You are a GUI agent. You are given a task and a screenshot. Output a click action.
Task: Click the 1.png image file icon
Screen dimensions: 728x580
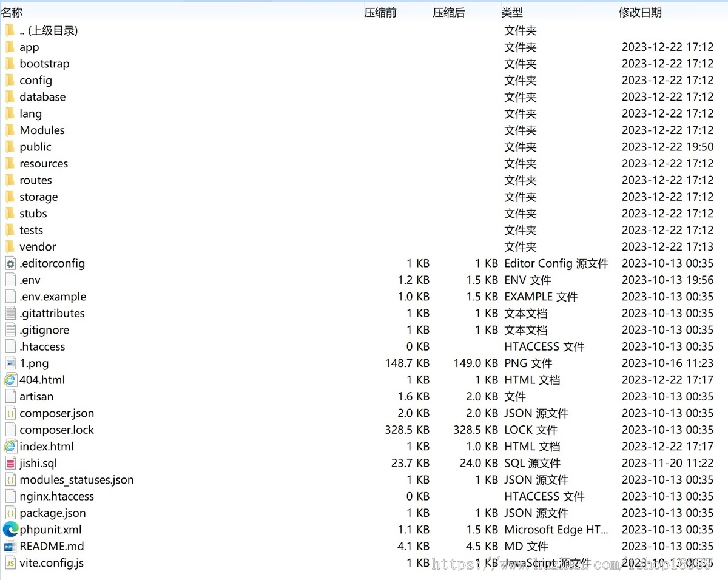[x=10, y=363]
